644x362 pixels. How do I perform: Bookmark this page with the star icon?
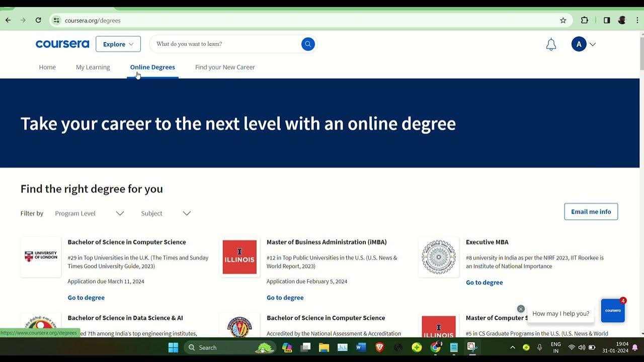(x=563, y=21)
